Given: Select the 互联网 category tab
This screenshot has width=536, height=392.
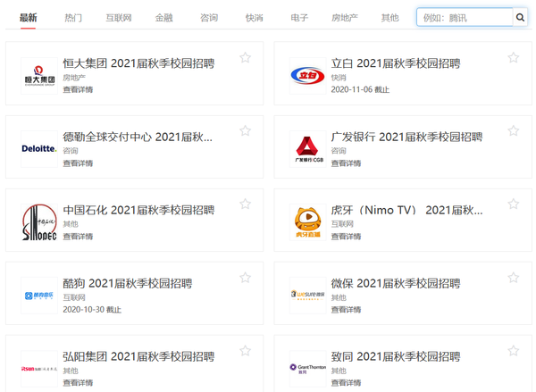Looking at the screenshot, I should click(119, 18).
